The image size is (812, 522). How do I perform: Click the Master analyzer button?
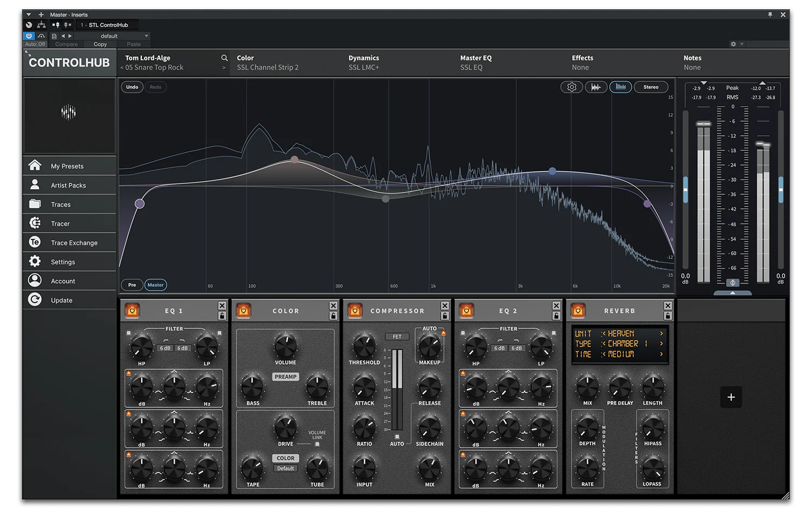tap(156, 285)
